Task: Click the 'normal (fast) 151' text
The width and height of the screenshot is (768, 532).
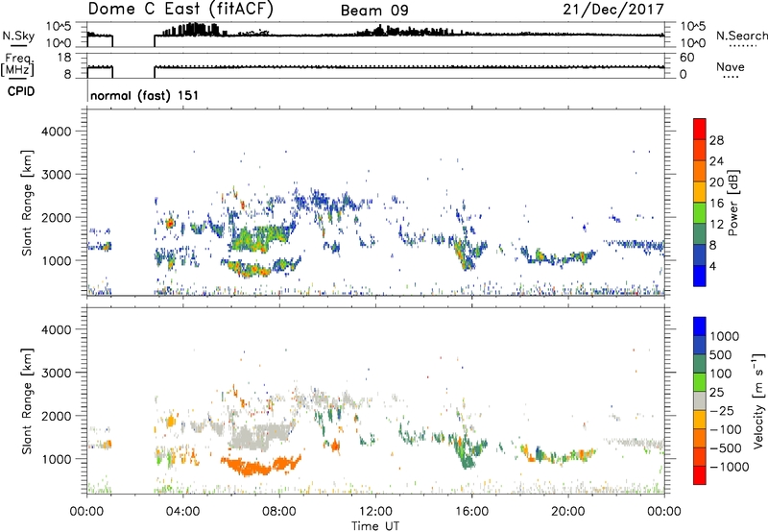Action: 145,95
